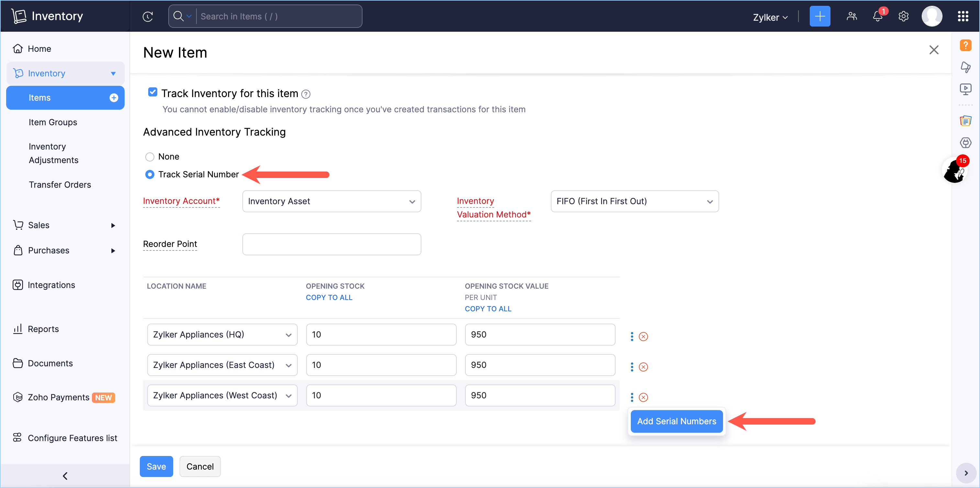Click the HQ opening stock field
The image size is (980, 488).
(381, 334)
